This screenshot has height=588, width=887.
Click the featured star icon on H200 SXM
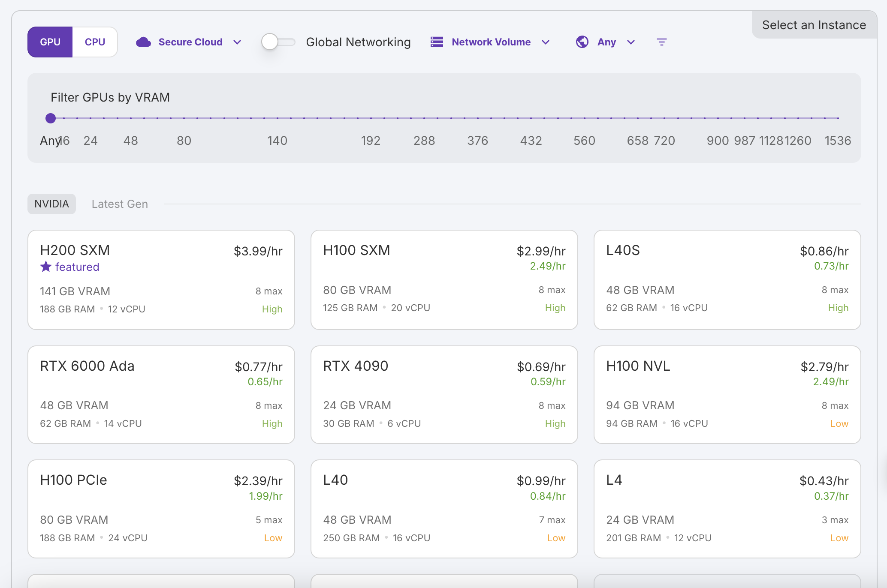pyautogui.click(x=46, y=267)
